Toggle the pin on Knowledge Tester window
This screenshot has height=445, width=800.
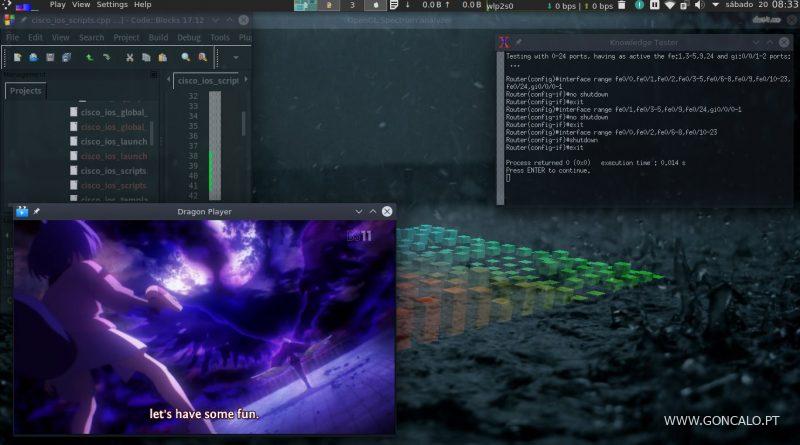tap(521, 41)
